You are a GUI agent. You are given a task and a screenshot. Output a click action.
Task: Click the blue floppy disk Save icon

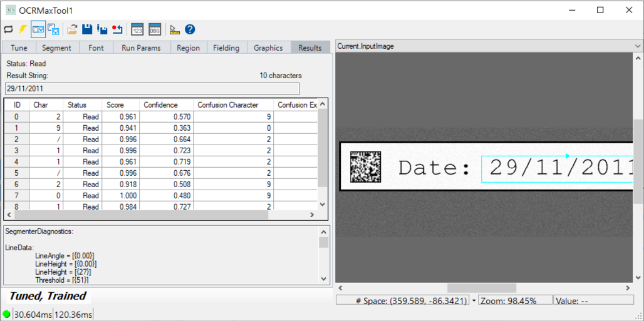[x=87, y=29]
